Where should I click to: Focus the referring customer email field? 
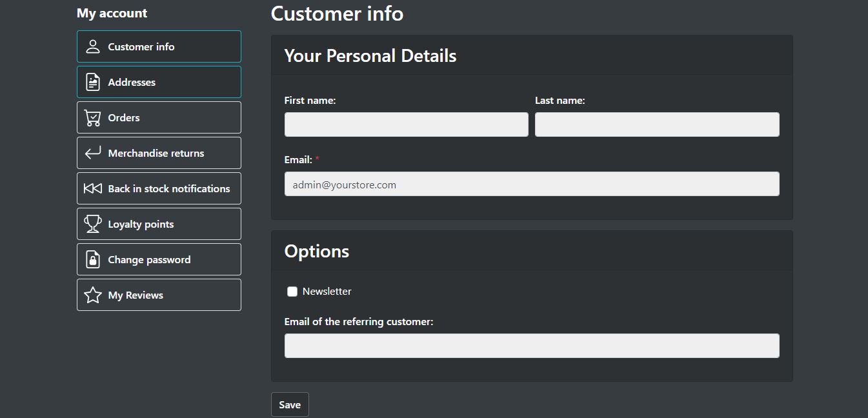click(532, 346)
